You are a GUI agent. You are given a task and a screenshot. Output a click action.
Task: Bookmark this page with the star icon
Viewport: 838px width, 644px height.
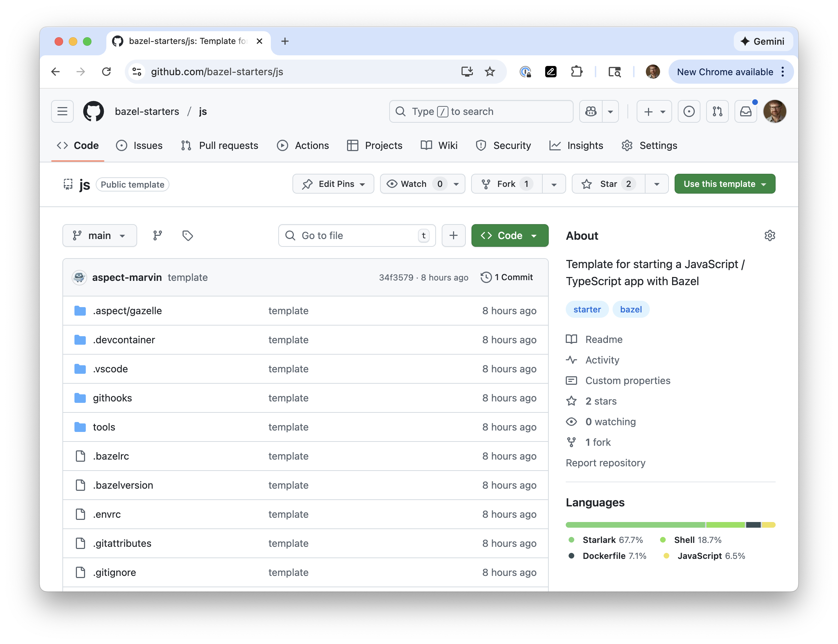(x=490, y=72)
